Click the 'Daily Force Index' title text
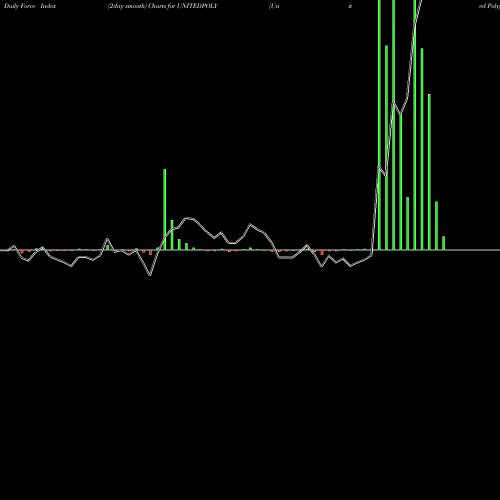Screen dimensions: 500x500 click(30, 6)
